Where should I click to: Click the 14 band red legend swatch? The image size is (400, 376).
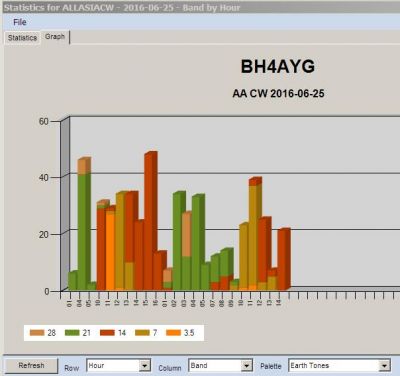pos(107,333)
